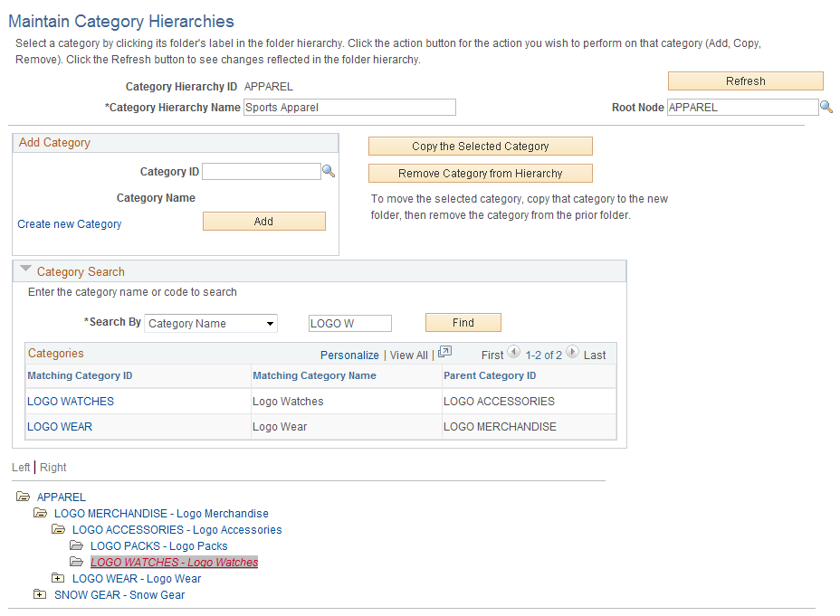Click the Personalize link above the grid

click(349, 355)
